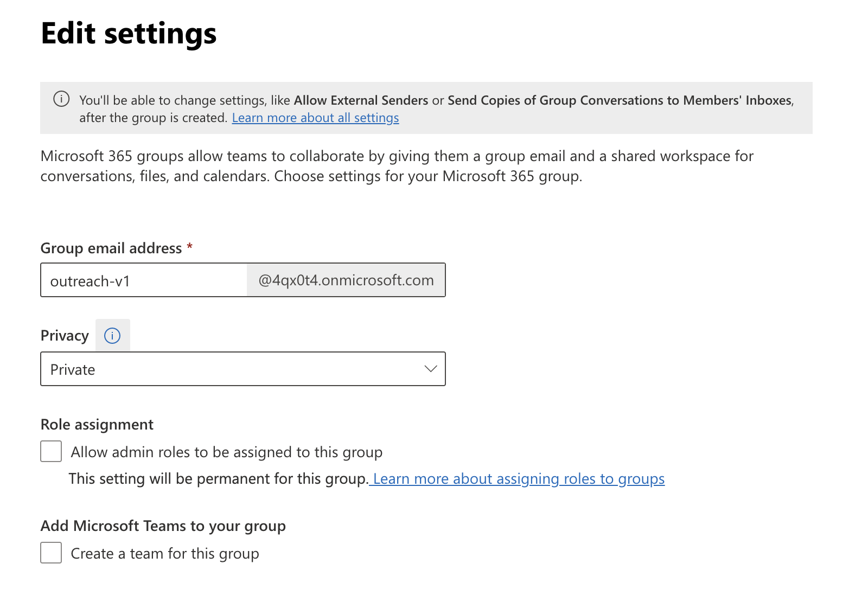Select the Private value inside the dropdown

click(x=72, y=369)
